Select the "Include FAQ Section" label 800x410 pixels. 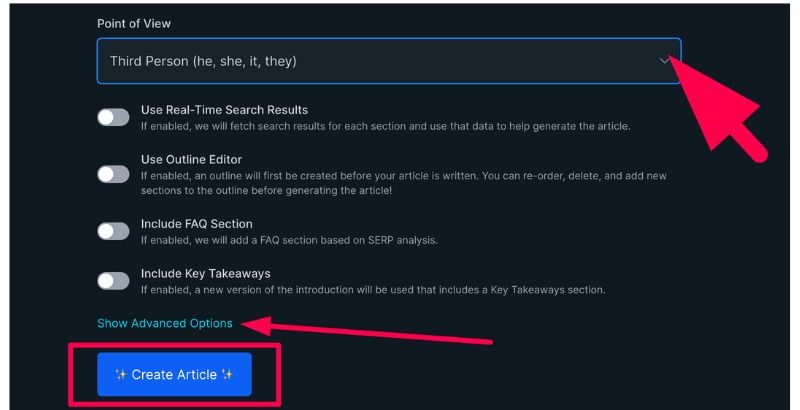[196, 224]
